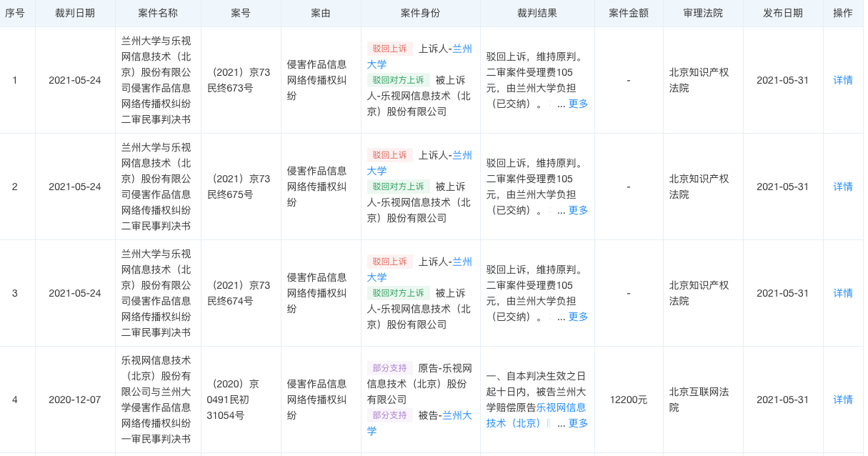Click 侵害作品信息网络传播权纠纷 案由 in row 2
The height and width of the screenshot is (456, 868).
tap(317, 187)
